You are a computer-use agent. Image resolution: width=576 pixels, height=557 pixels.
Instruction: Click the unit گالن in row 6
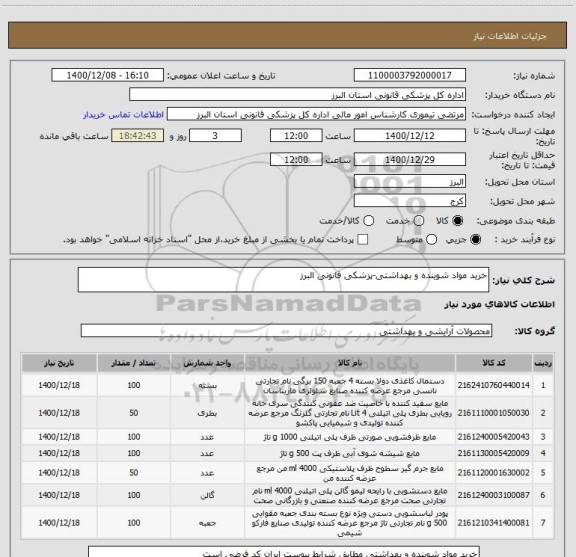(x=207, y=495)
